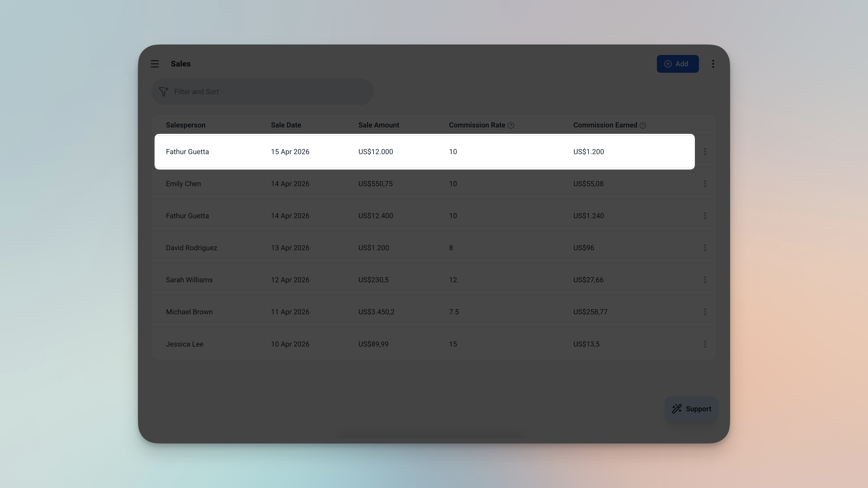Open the Commission Rate help tooltip icon
The height and width of the screenshot is (488, 868).
[511, 125]
